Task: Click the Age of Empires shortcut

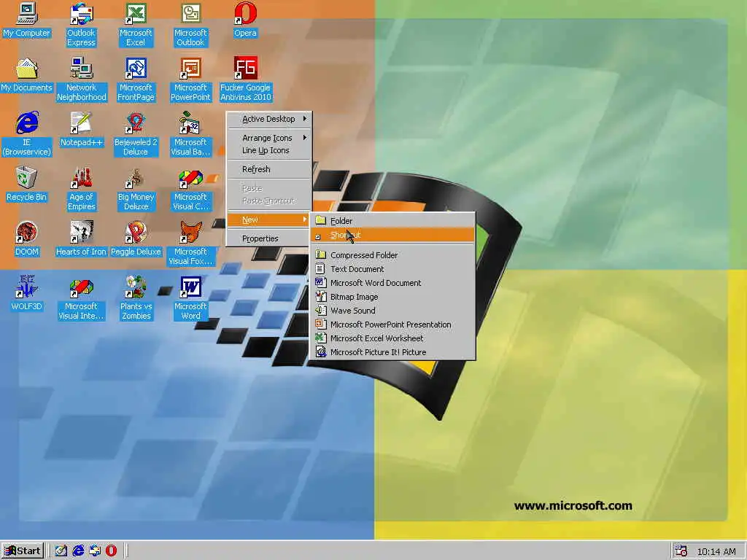Action: pos(82,189)
